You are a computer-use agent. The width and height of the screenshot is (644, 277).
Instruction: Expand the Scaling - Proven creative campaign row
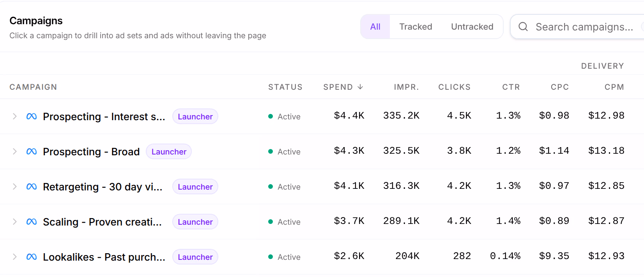pyautogui.click(x=15, y=222)
